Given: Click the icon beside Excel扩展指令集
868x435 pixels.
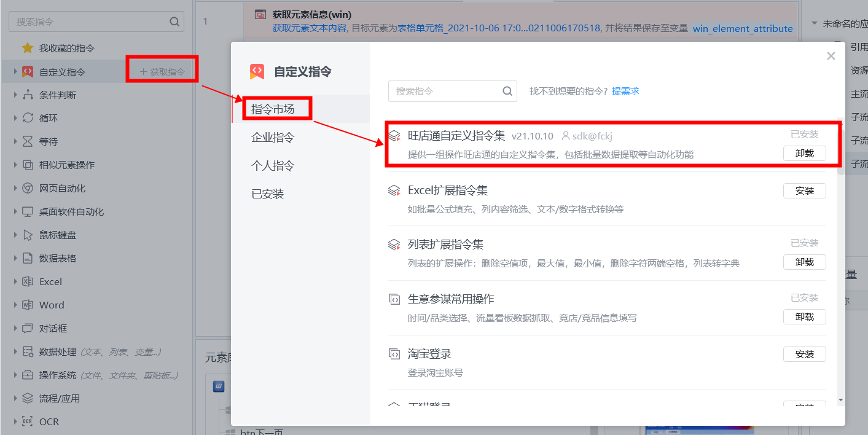Looking at the screenshot, I should click(394, 191).
